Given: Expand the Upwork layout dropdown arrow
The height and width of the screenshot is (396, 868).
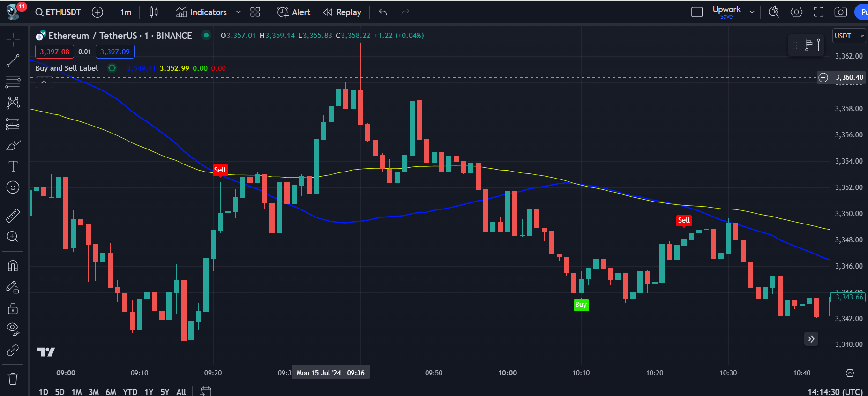Looking at the screenshot, I should tap(752, 12).
